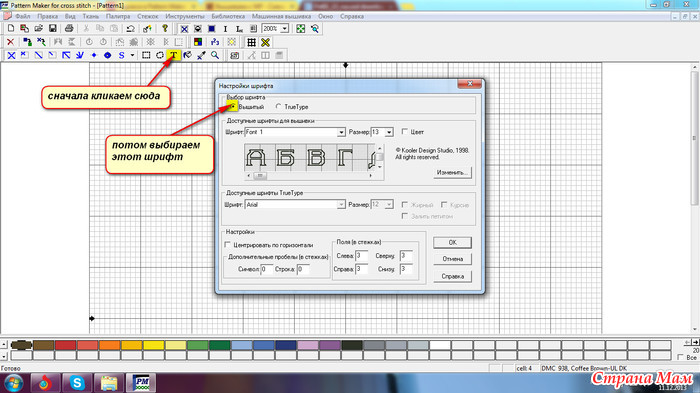The image size is (700, 393).
Task: Click the Снизу margin input field
Action: pos(405,269)
